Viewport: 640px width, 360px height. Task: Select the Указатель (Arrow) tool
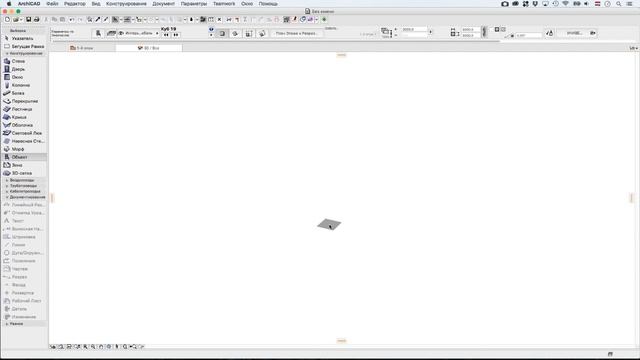pyautogui.click(x=24, y=38)
